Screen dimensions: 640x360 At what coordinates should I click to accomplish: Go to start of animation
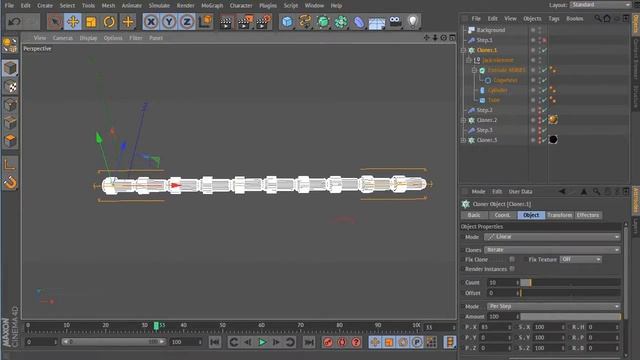pyautogui.click(x=215, y=342)
